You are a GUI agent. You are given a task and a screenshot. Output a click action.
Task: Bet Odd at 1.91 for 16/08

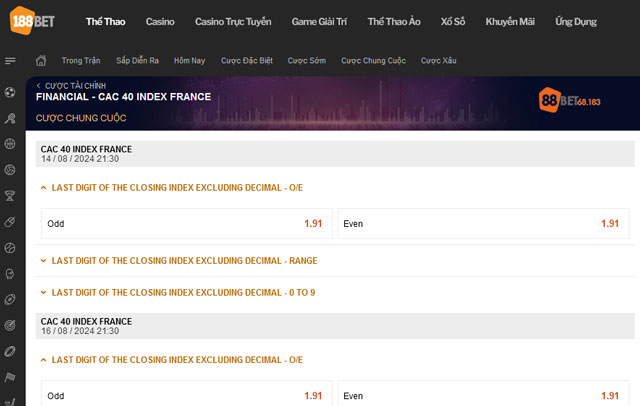point(187,394)
